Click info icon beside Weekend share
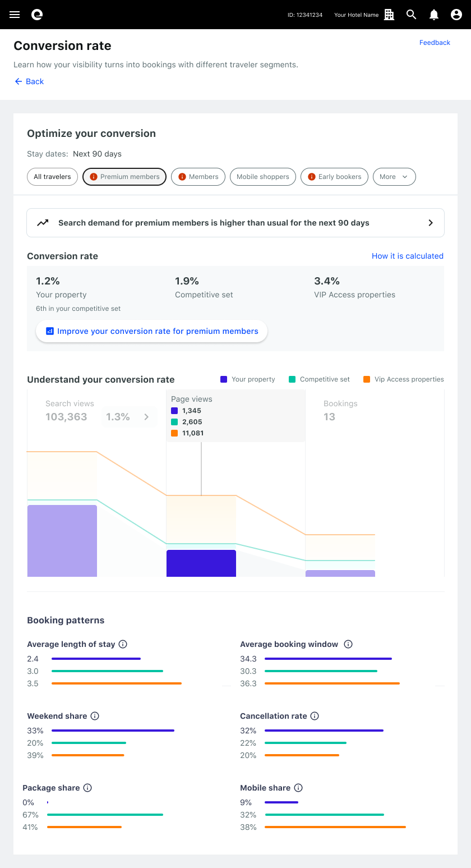The height and width of the screenshot is (868, 471). [x=95, y=716]
